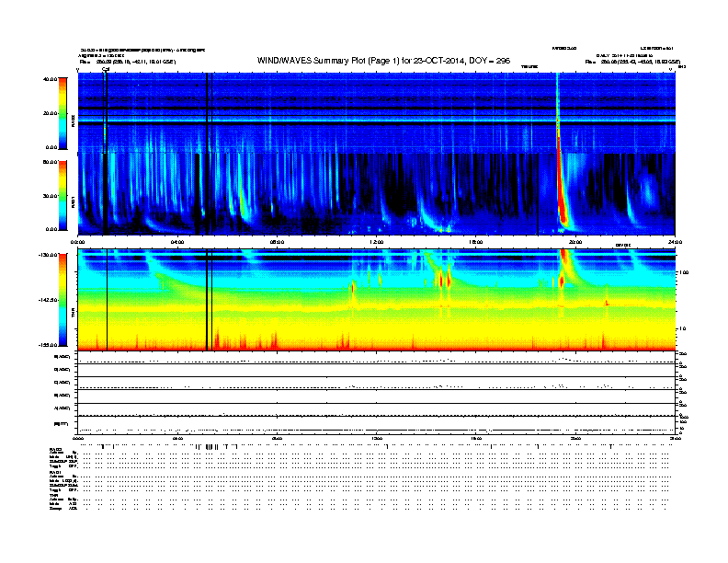Click the 10 label on TNR right axis

coord(682,328)
